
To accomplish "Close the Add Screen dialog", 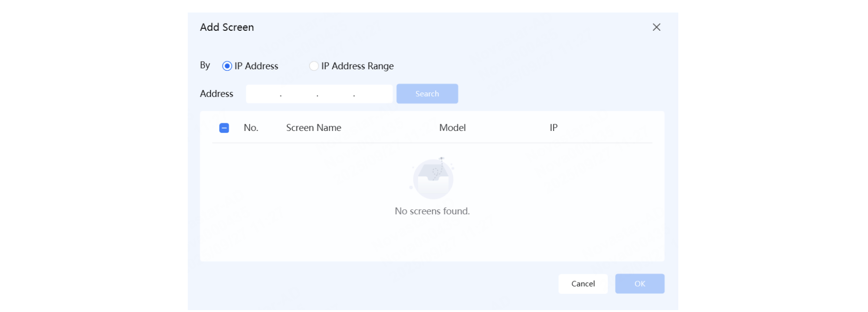I will coord(656,27).
